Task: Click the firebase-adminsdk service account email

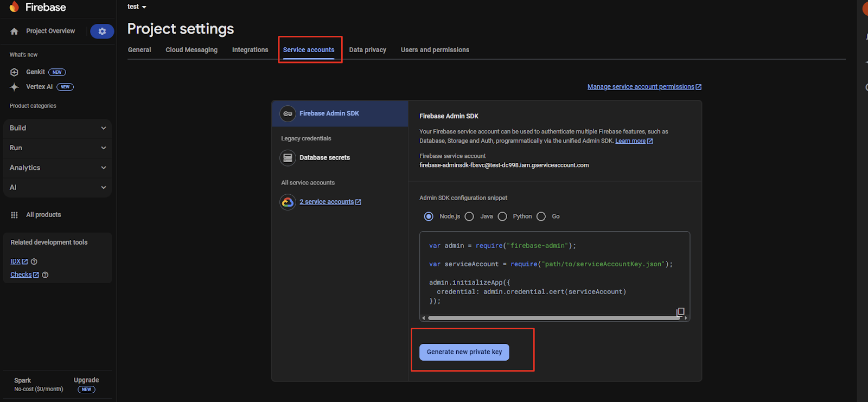Action: pyautogui.click(x=504, y=165)
